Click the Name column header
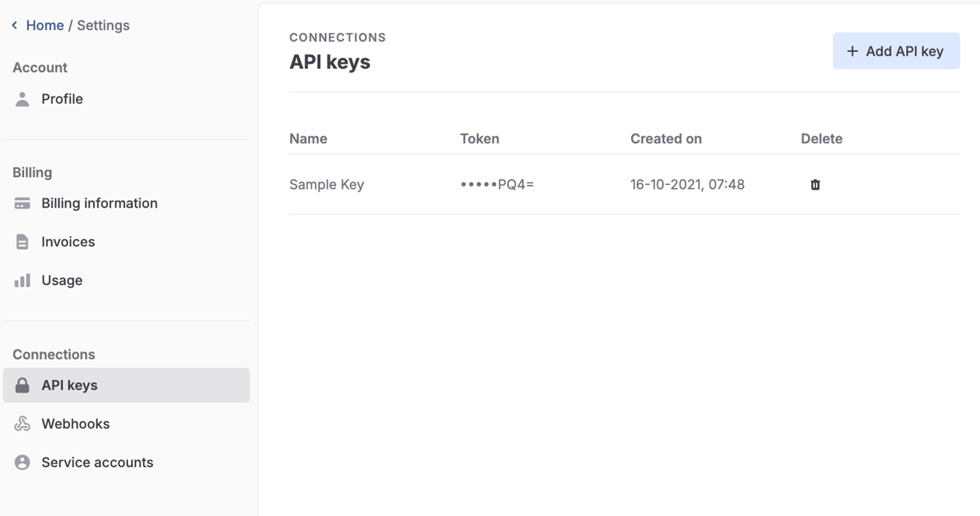 pyautogui.click(x=309, y=139)
